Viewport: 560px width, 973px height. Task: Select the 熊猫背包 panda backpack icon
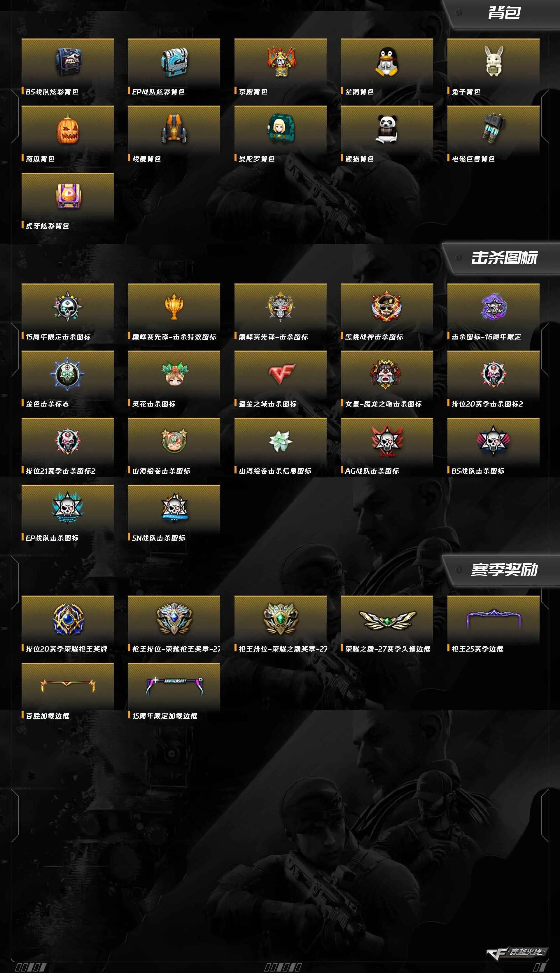pos(386,129)
